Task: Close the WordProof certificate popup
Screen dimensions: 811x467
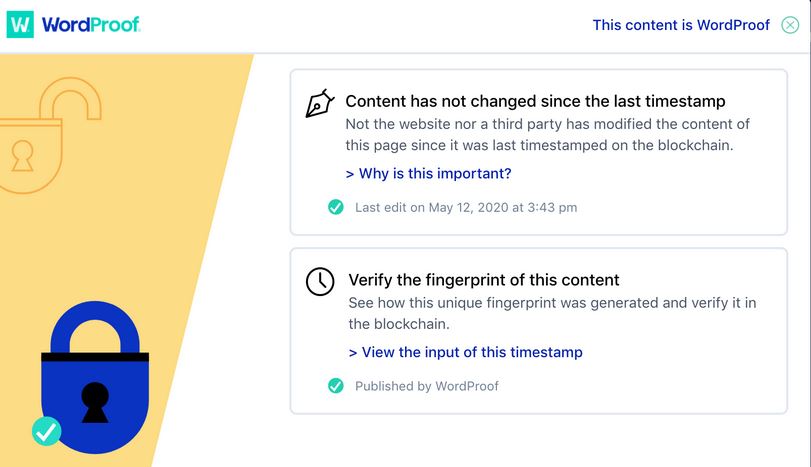Action: tap(790, 25)
